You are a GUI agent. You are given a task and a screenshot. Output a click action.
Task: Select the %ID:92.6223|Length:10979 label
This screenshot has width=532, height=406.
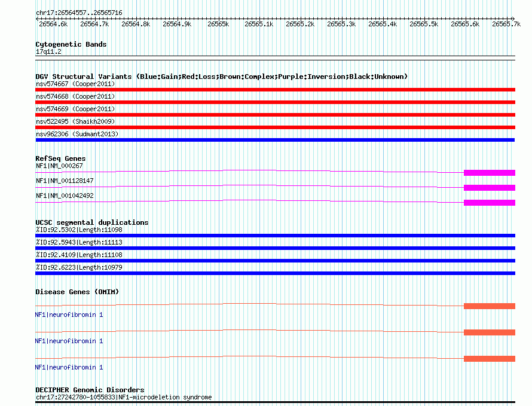[x=79, y=267]
